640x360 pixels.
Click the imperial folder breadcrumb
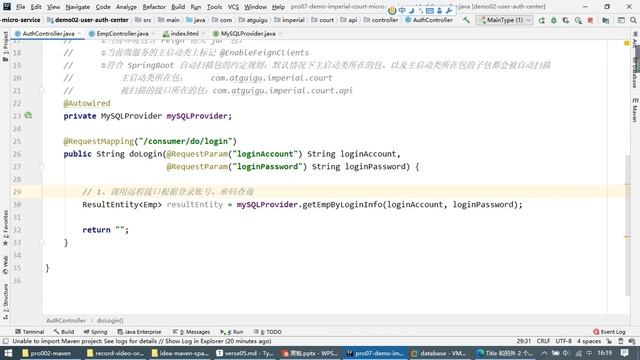[289, 20]
